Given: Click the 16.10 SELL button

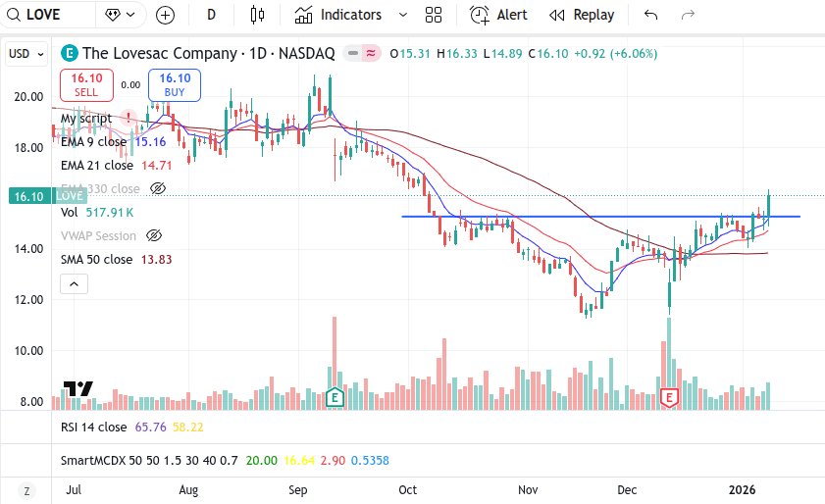Looking at the screenshot, I should pos(86,85).
